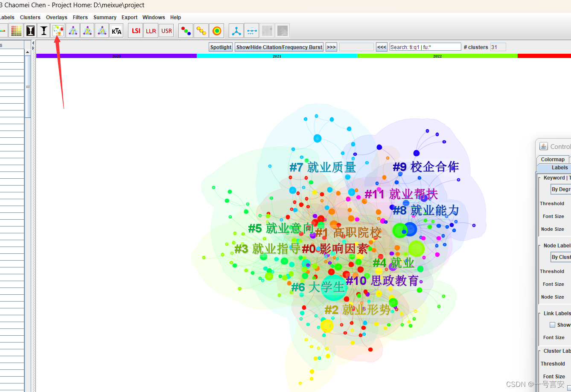Enable the Show checkbox under Link Labels
Image resolution: width=571 pixels, height=392 pixels.
553,325
